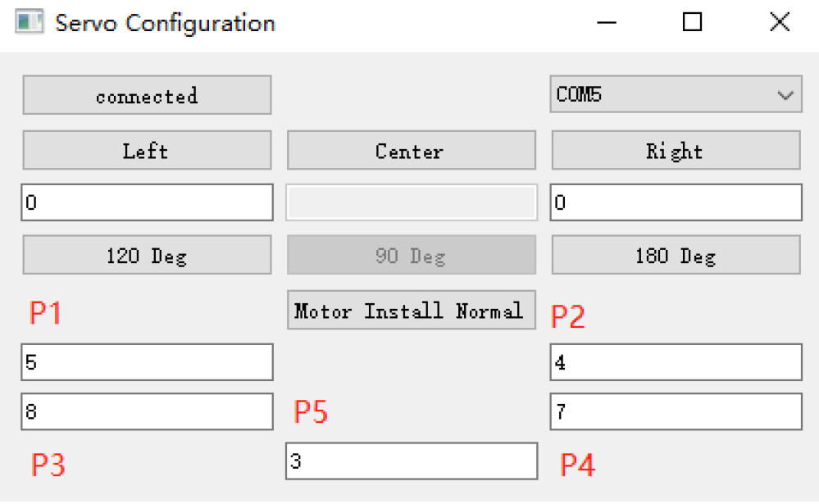The width and height of the screenshot is (819, 504).
Task: Select the 90 Deg range option
Action: [411, 256]
